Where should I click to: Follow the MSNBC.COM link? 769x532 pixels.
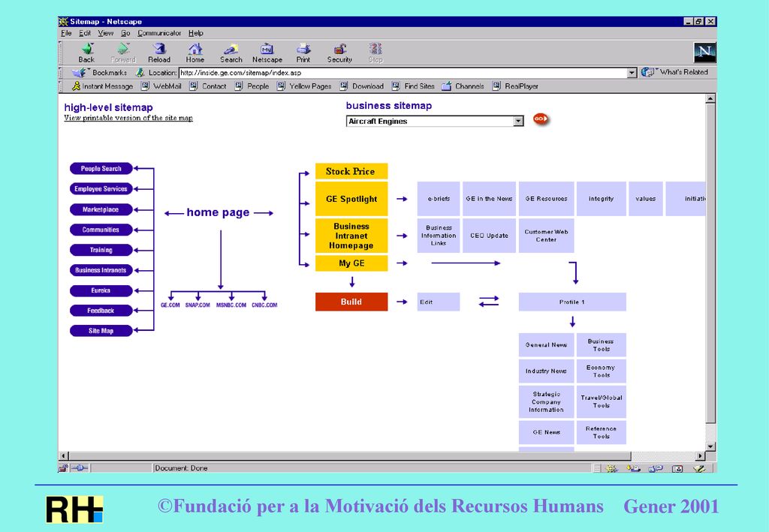pyautogui.click(x=231, y=305)
